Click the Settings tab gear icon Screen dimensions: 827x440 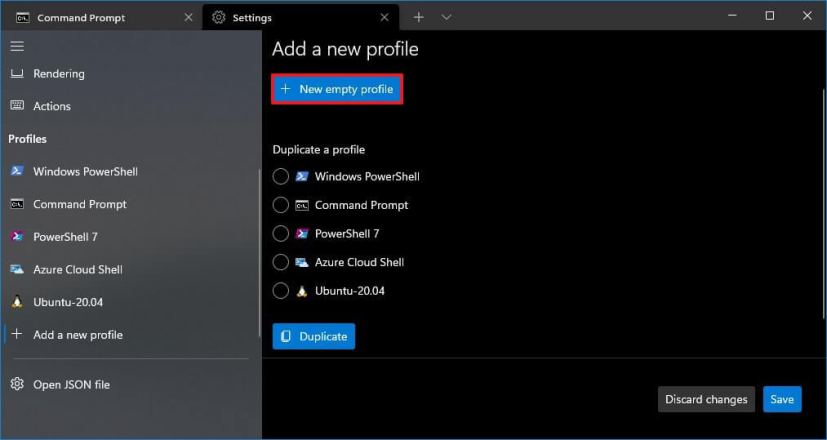pyautogui.click(x=218, y=17)
